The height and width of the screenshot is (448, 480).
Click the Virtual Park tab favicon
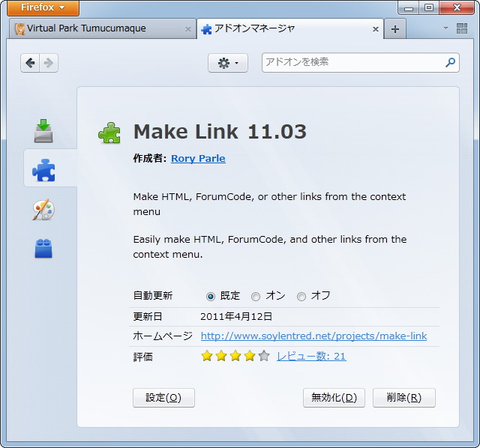pos(20,29)
